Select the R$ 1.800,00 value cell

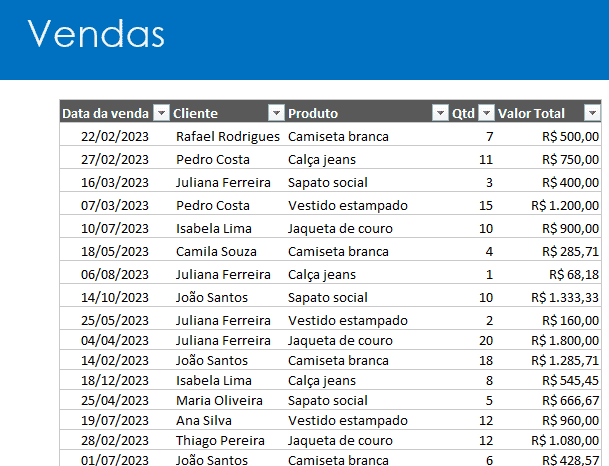click(548, 340)
